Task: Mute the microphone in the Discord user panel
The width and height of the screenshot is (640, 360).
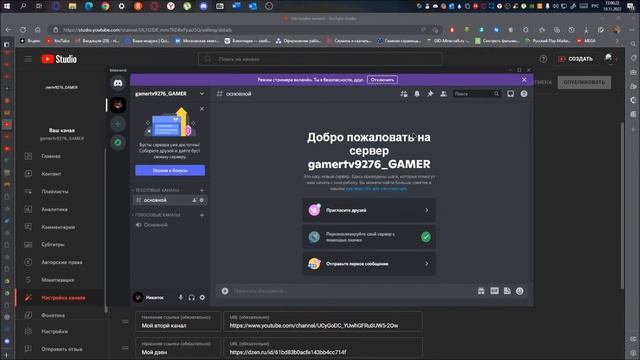Action: coord(180,298)
